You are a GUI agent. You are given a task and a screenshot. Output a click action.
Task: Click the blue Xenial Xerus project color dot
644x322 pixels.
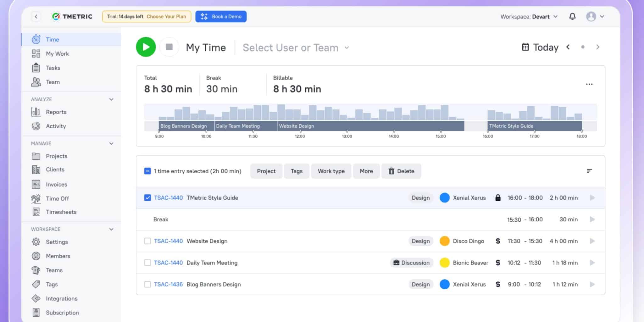(x=444, y=198)
